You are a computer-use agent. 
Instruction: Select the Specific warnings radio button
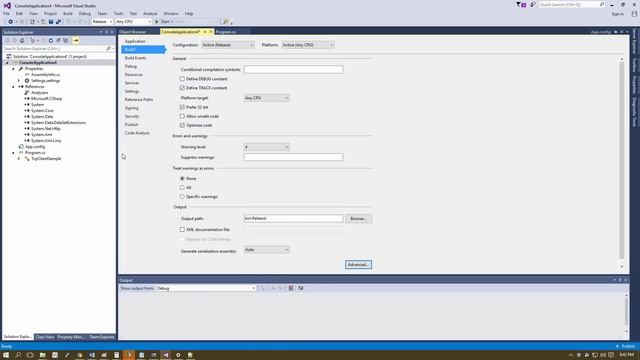coord(182,197)
